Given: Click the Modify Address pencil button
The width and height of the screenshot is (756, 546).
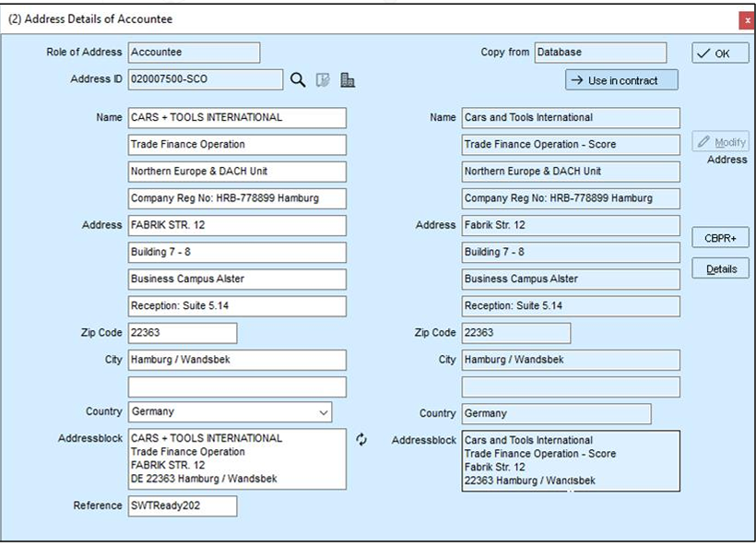Looking at the screenshot, I should (720, 142).
